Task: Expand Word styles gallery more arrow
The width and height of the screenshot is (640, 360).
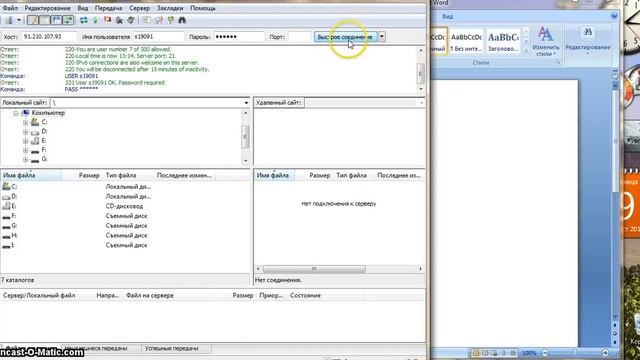Action: click(x=526, y=50)
